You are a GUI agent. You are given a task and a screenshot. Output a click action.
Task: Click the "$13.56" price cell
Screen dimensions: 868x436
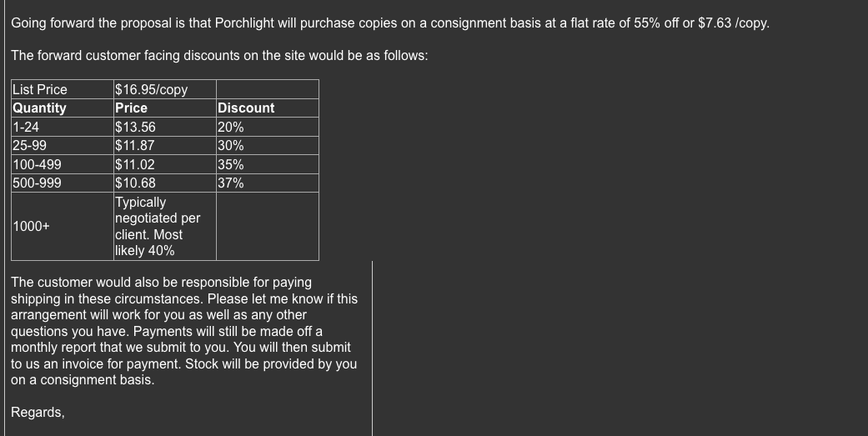tap(135, 128)
